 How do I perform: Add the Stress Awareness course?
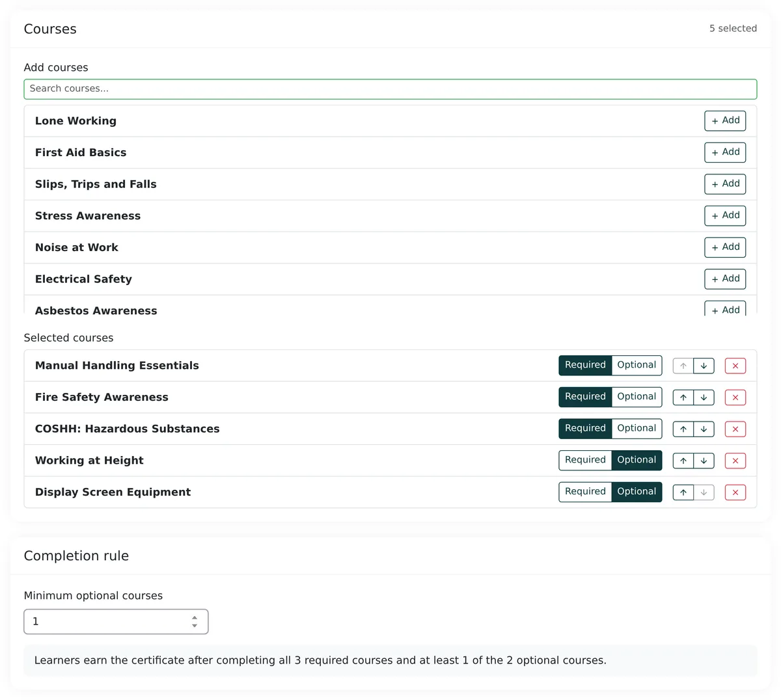(725, 215)
